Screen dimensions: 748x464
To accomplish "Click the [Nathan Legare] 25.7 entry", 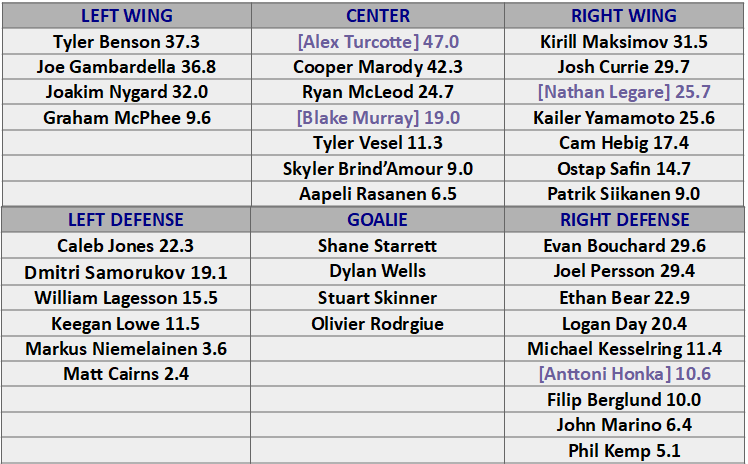I will click(624, 92).
